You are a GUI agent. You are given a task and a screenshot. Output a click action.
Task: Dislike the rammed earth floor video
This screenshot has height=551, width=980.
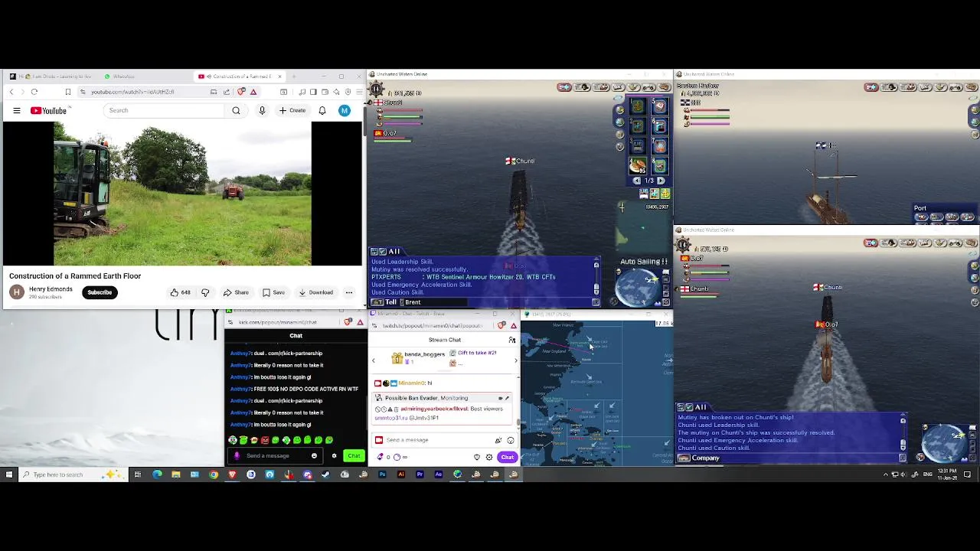205,292
